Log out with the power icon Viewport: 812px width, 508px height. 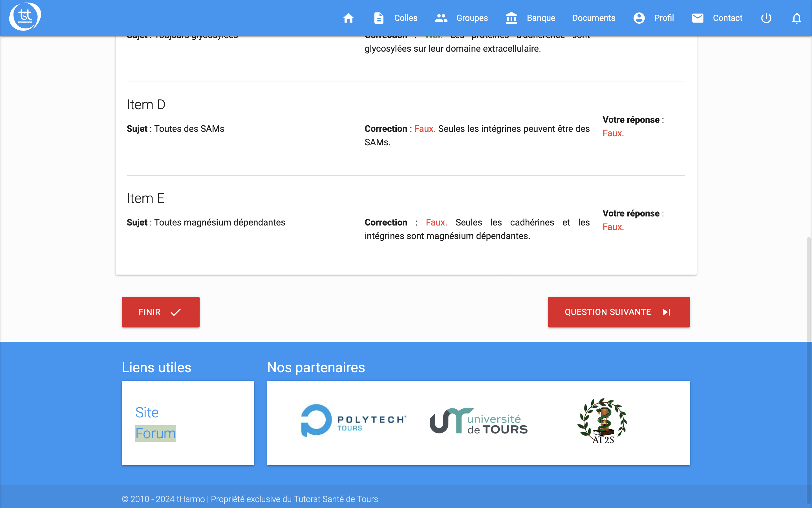click(x=766, y=18)
